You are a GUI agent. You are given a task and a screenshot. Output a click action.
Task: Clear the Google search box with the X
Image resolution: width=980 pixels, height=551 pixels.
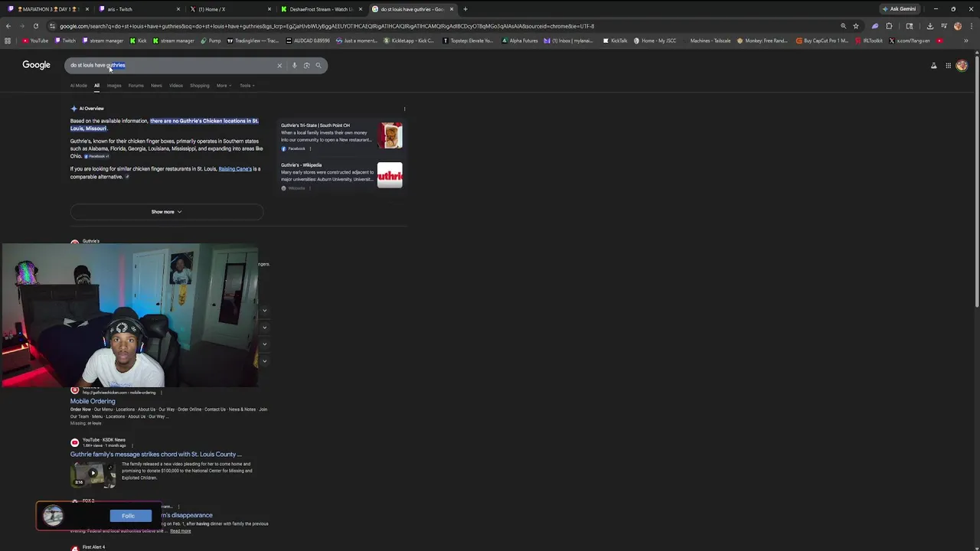click(279, 66)
